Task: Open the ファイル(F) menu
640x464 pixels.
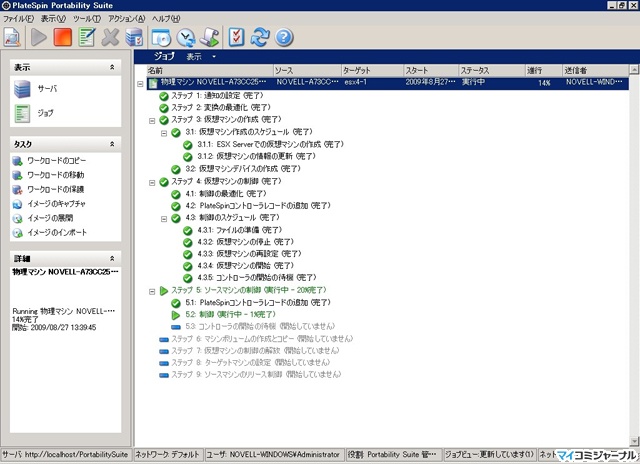Action: pos(18,18)
